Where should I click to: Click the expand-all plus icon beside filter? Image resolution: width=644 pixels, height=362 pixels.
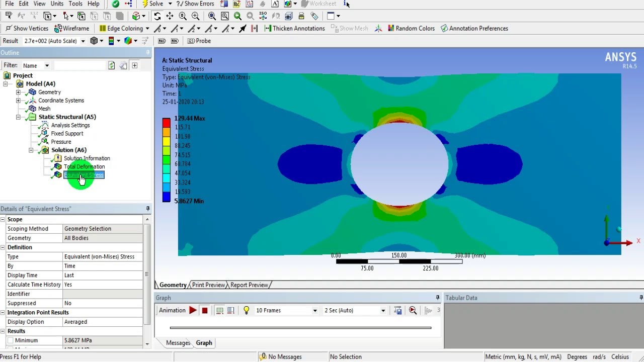coord(135,65)
